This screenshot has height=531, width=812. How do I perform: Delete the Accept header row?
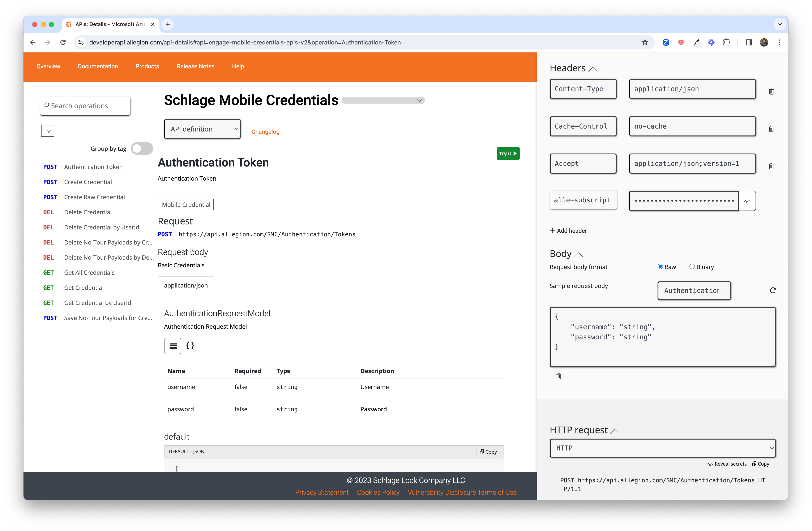pos(771,166)
